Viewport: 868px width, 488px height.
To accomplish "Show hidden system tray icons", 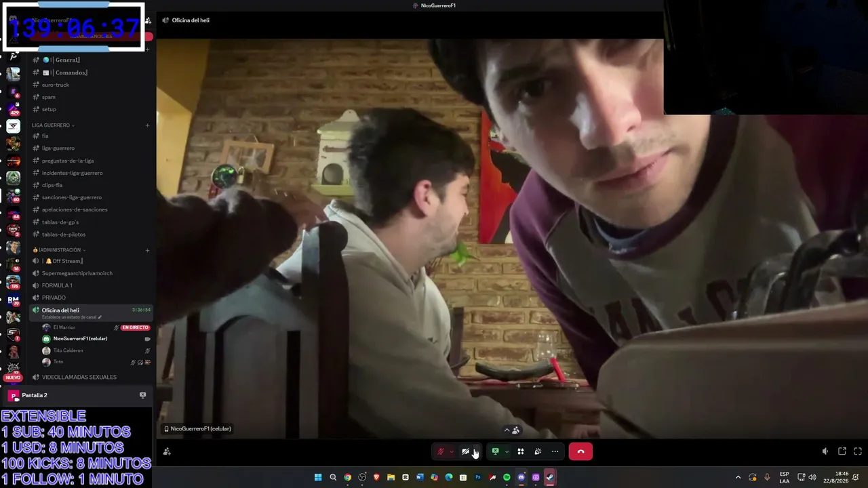I will pos(738,477).
